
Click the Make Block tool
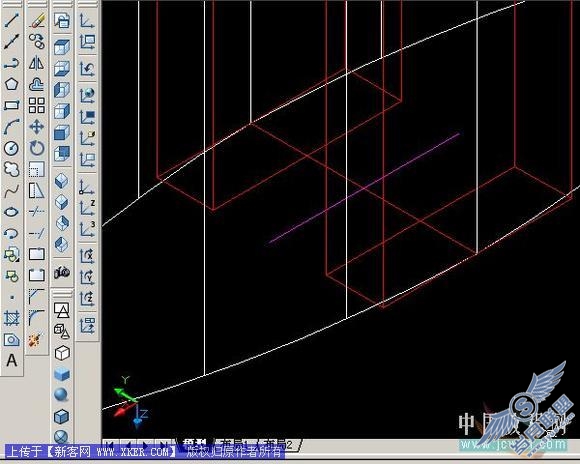click(x=11, y=276)
